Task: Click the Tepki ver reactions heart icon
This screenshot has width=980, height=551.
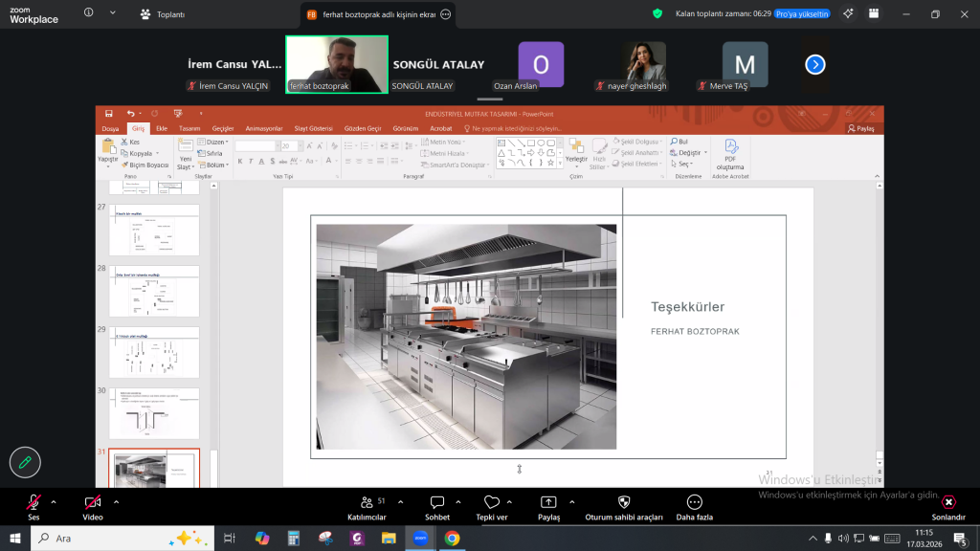Action: click(x=492, y=502)
